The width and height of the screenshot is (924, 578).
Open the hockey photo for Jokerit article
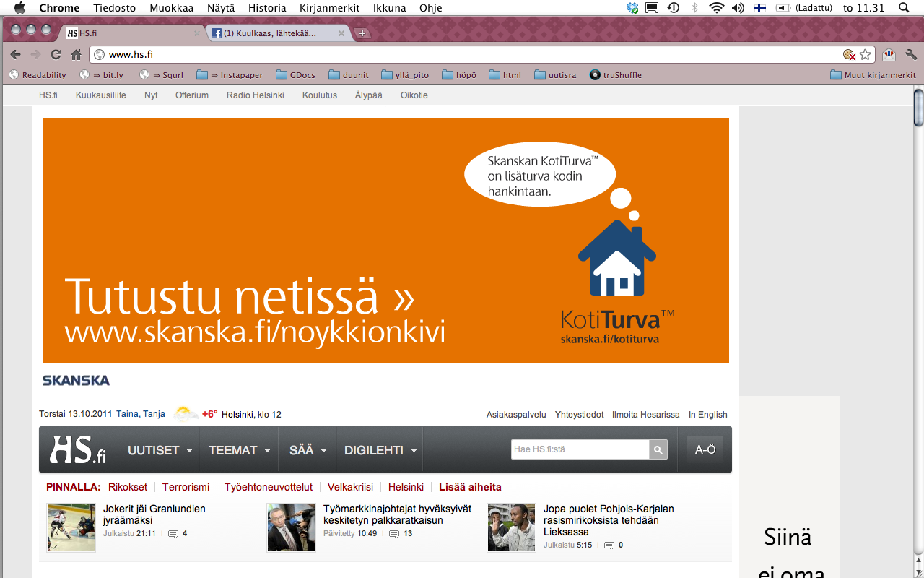coord(71,527)
